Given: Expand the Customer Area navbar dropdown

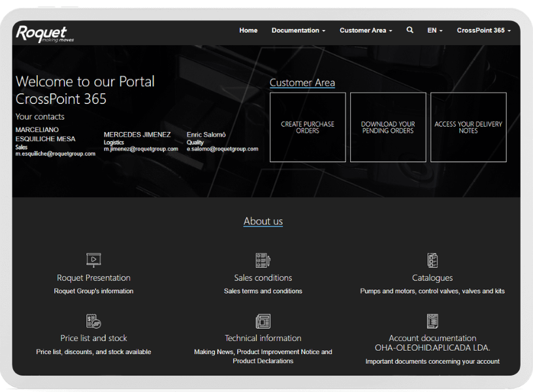Looking at the screenshot, I should pos(366,30).
